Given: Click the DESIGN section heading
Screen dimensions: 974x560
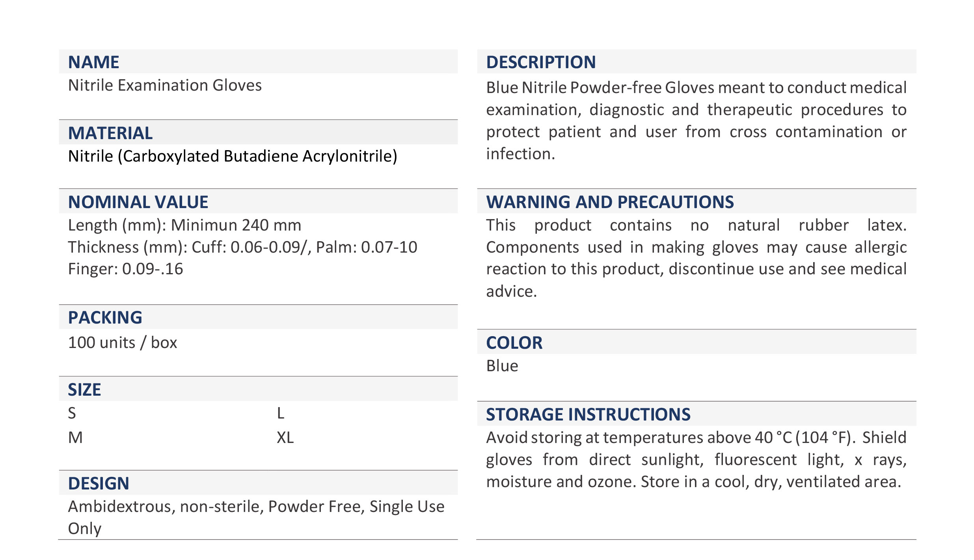Looking at the screenshot, I should 99,484.
